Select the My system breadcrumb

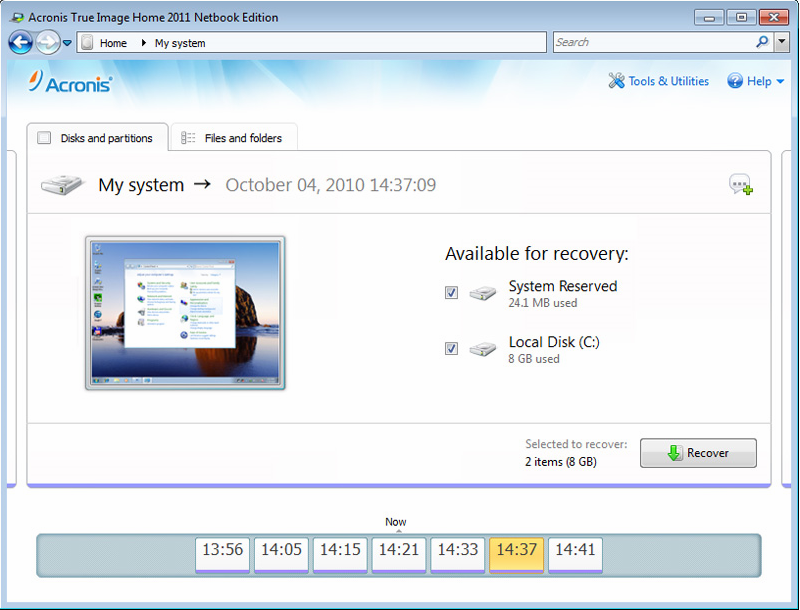click(180, 43)
